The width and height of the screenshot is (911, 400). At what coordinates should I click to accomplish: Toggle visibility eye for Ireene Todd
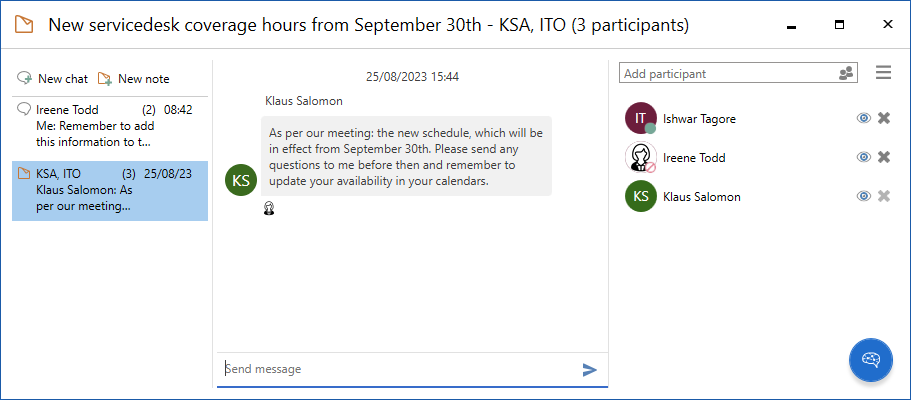[864, 157]
